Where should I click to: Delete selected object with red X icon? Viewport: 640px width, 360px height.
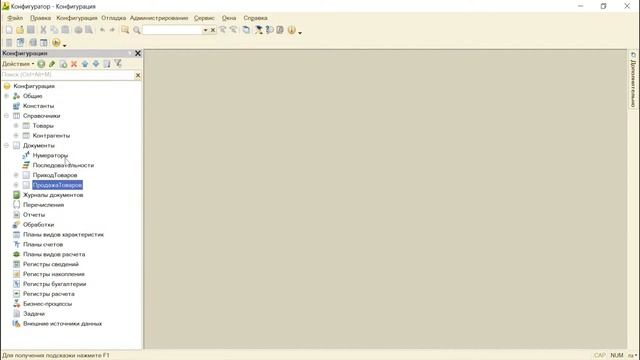tap(74, 64)
